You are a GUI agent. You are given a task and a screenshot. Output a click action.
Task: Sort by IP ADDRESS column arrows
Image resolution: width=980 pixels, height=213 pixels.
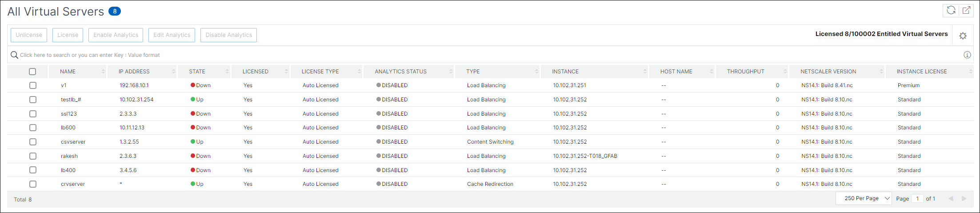pyautogui.click(x=174, y=72)
